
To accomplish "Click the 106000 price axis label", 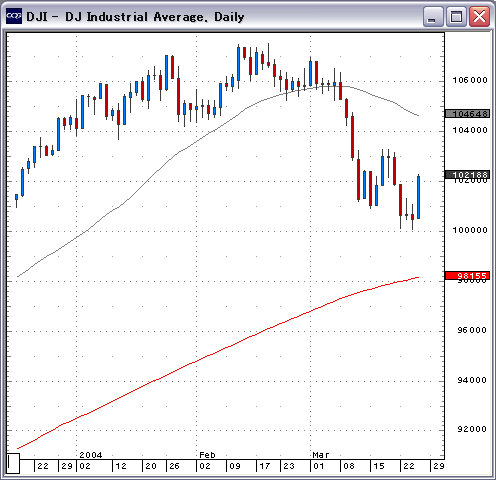I will pyautogui.click(x=470, y=80).
